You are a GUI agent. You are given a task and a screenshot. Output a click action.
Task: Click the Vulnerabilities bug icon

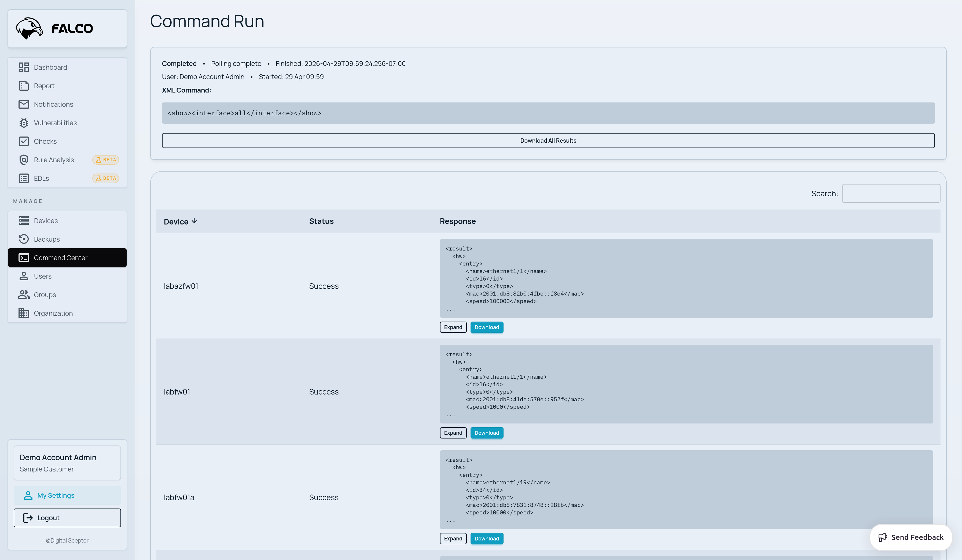tap(24, 123)
